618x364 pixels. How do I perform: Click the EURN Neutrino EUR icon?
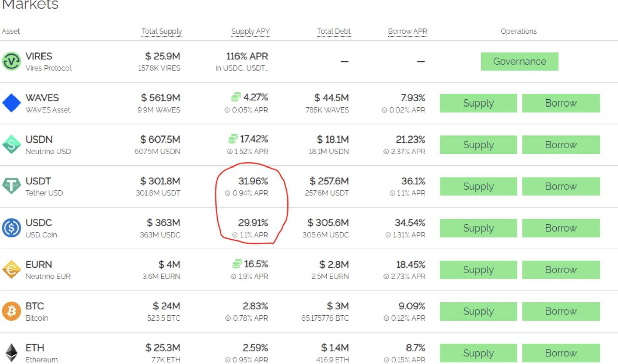coord(11,270)
